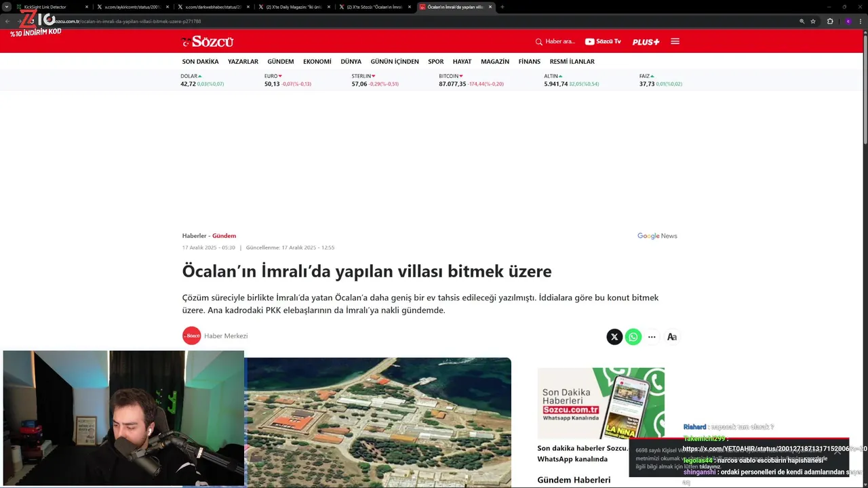868x488 pixels.
Task: Click the EURO 50,13 ticker
Action: pyautogui.click(x=288, y=80)
